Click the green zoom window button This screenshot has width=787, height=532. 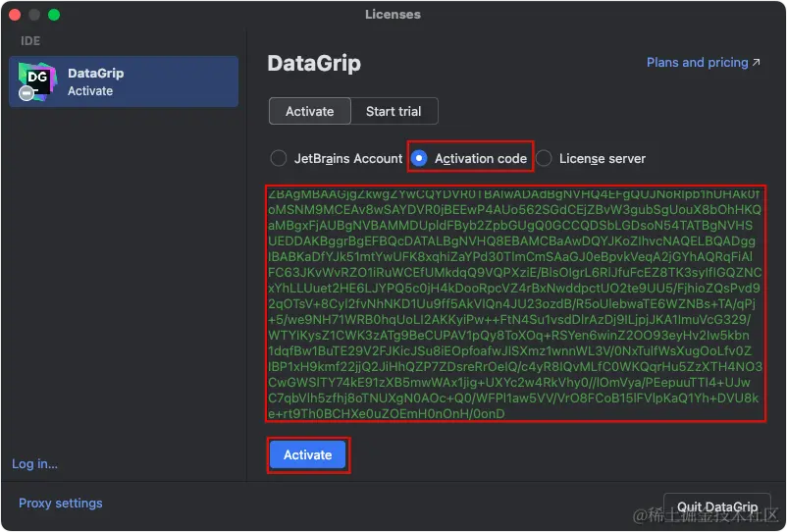tap(54, 15)
